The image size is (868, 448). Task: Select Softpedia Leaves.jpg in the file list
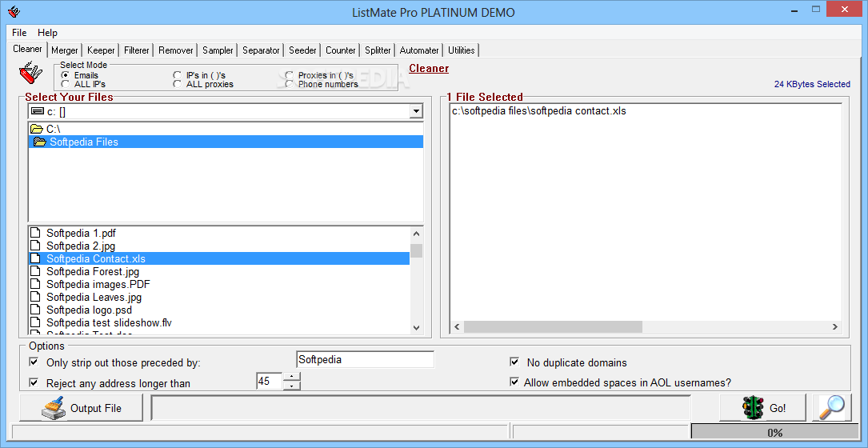219,297
